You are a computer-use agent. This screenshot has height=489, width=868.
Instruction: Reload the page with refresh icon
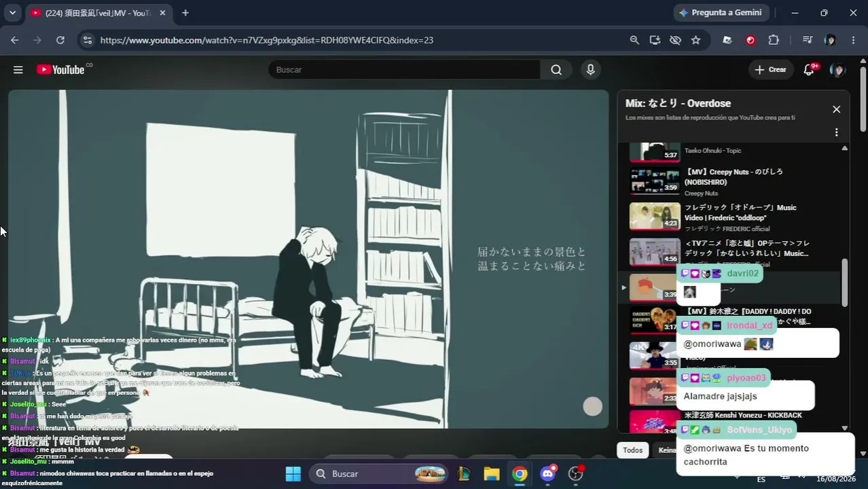pos(60,40)
